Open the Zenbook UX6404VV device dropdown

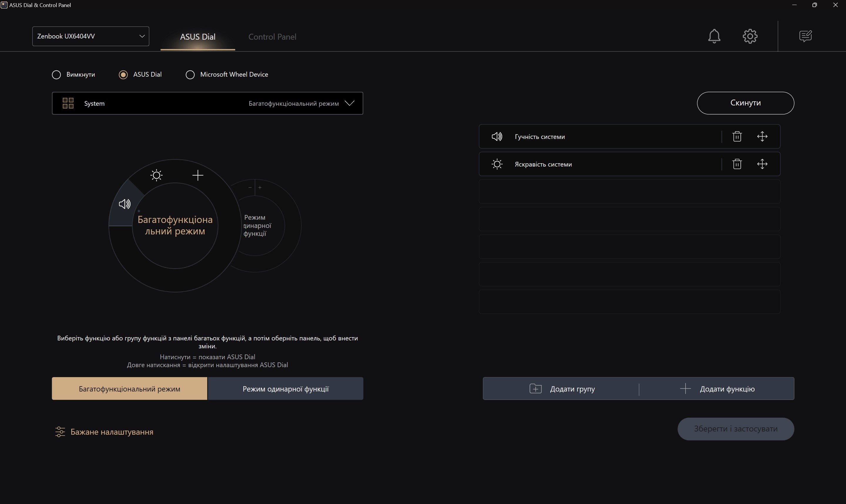(91, 36)
